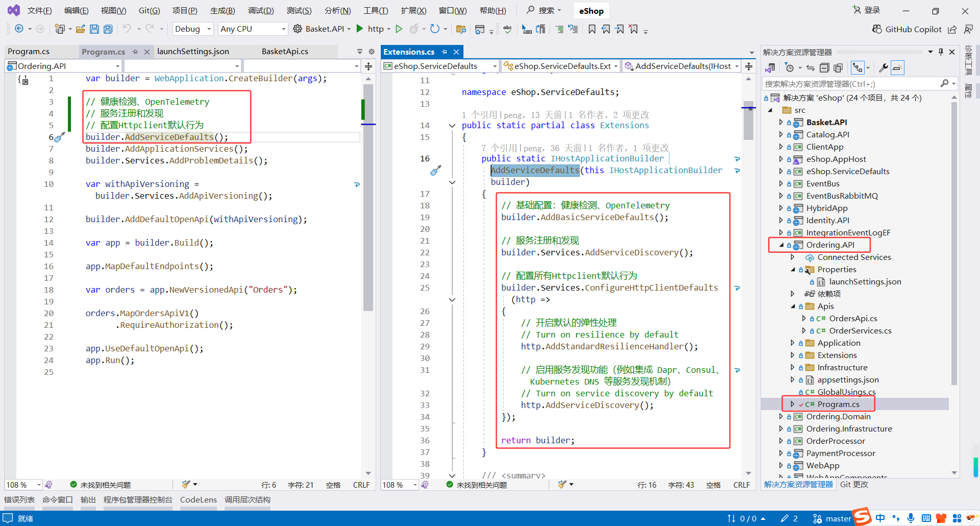Viewport: 980px width, 526px height.
Task: Toggle bookmark on the current line
Action: point(592,29)
